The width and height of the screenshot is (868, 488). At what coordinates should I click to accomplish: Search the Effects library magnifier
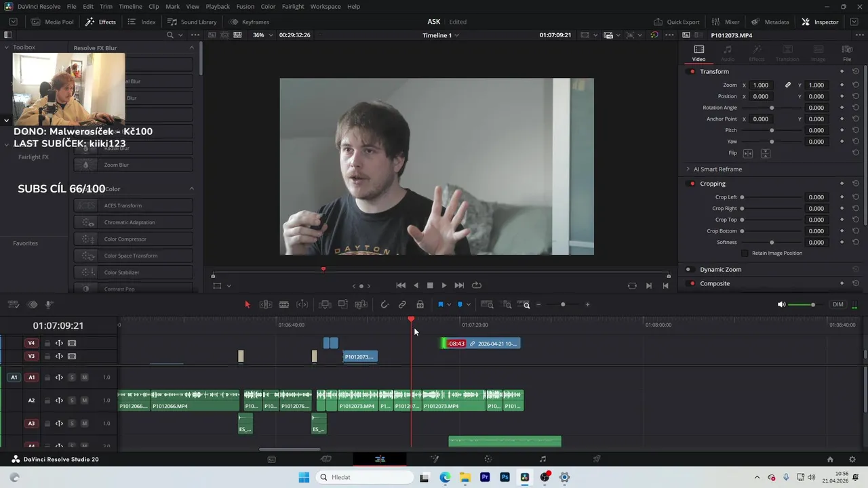[170, 35]
